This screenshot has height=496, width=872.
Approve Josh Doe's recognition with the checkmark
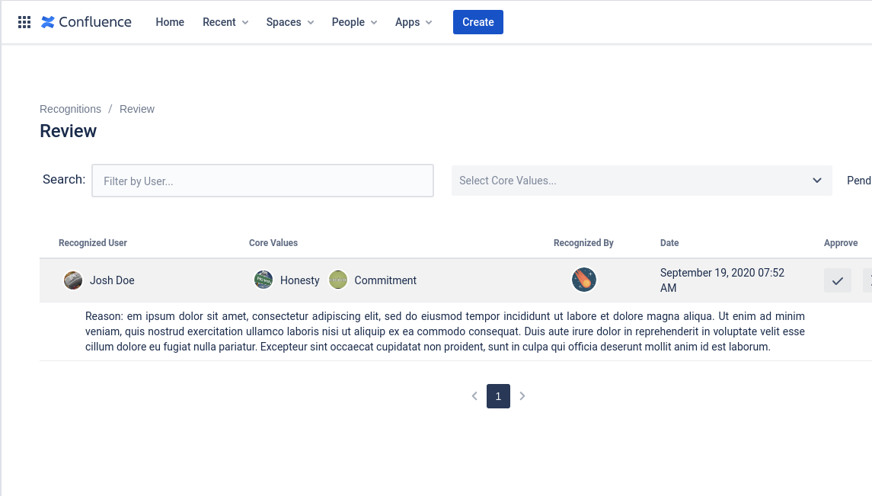pos(838,281)
